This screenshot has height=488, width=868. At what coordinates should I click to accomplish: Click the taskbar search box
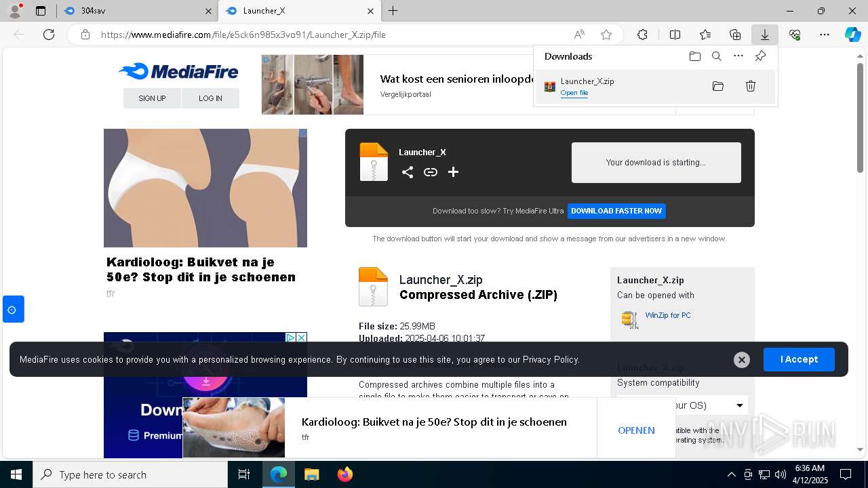130,474
